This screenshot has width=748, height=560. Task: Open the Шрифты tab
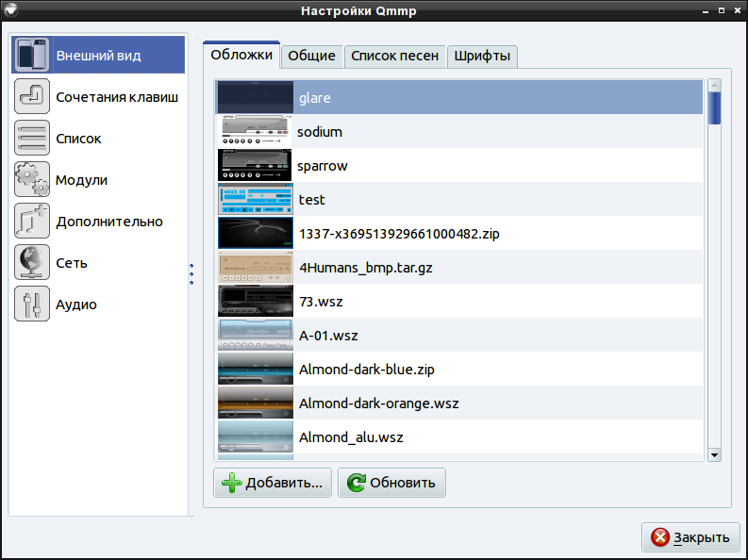482,57
